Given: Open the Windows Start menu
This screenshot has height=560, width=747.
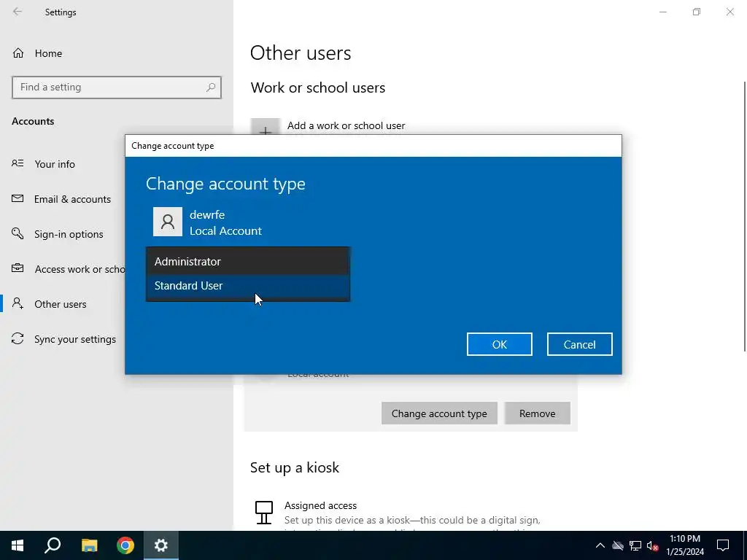Looking at the screenshot, I should click(18, 545).
